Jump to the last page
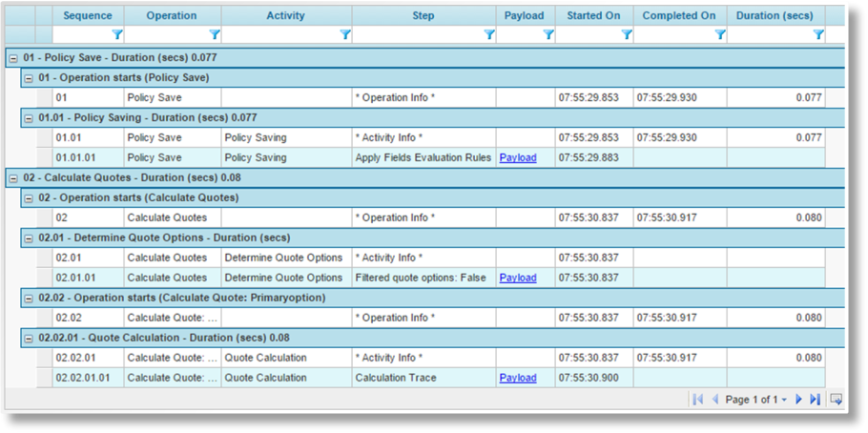This screenshot has width=868, height=433. pos(815,400)
